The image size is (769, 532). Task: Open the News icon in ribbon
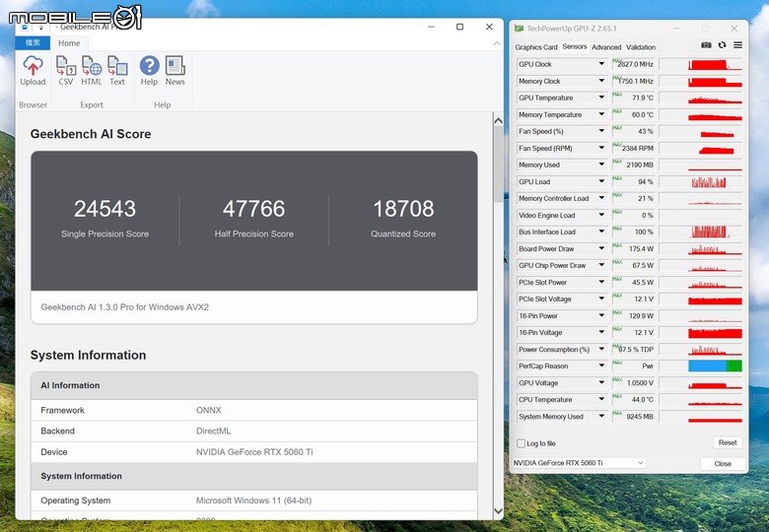pos(175,71)
